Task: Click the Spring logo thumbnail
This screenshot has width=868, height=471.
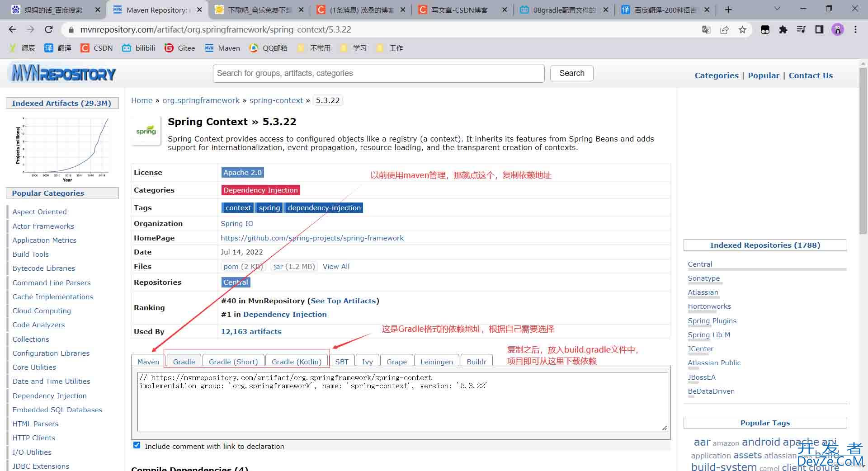Action: [x=146, y=131]
